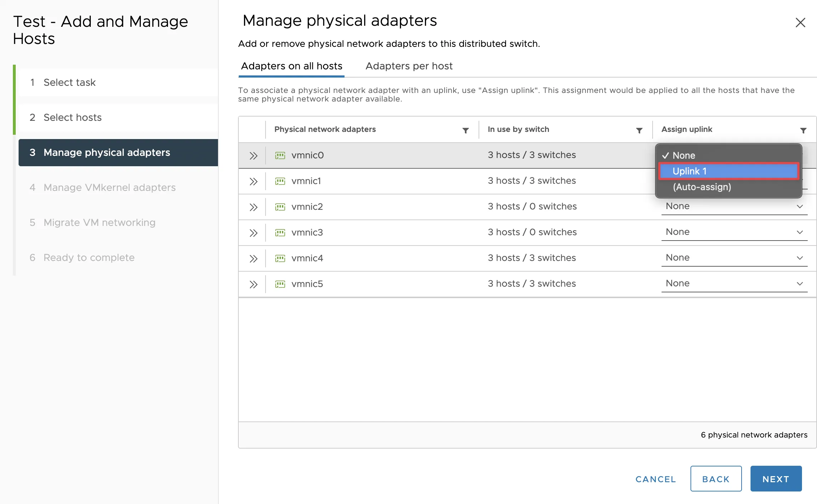Open the vmnic5 uplink dropdown

(x=734, y=283)
